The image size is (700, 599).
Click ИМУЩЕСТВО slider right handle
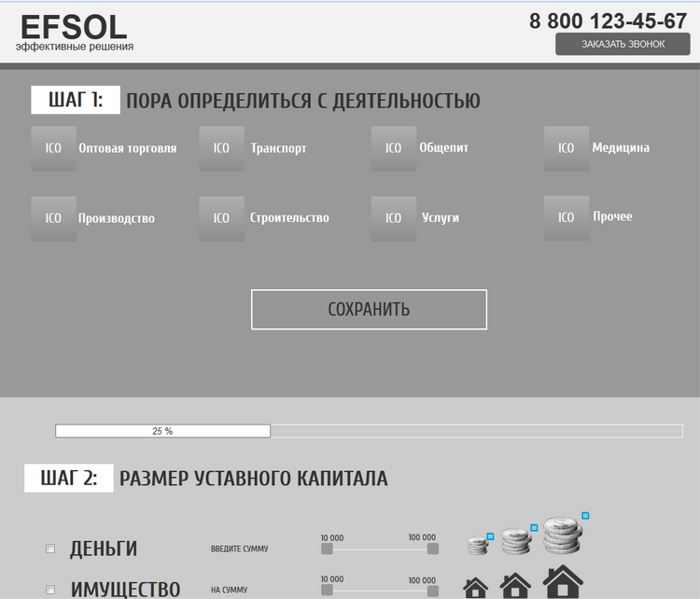432,591
